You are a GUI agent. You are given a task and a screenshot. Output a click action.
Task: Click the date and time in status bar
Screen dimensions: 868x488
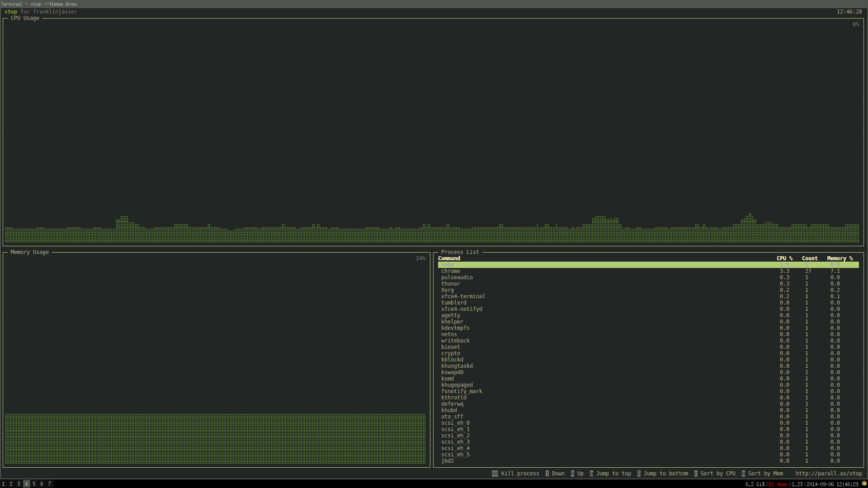832,484
